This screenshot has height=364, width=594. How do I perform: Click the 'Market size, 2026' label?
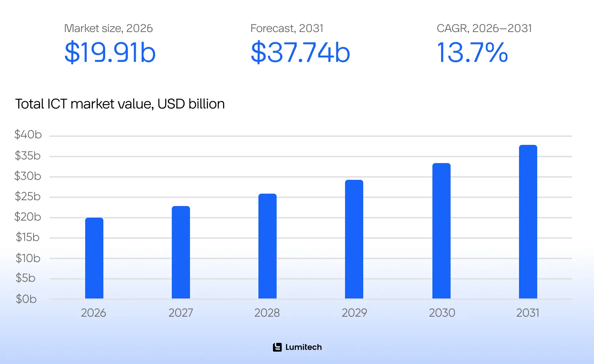(x=108, y=28)
